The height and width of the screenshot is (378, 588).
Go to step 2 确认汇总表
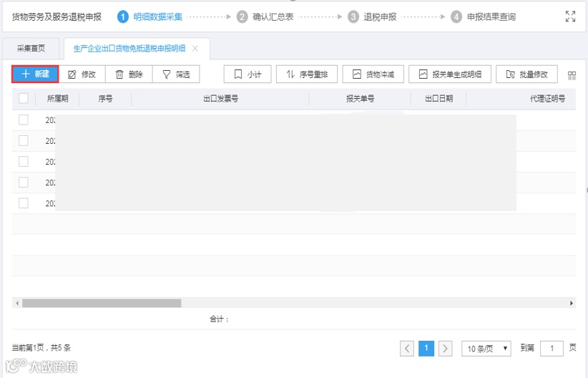coord(265,17)
